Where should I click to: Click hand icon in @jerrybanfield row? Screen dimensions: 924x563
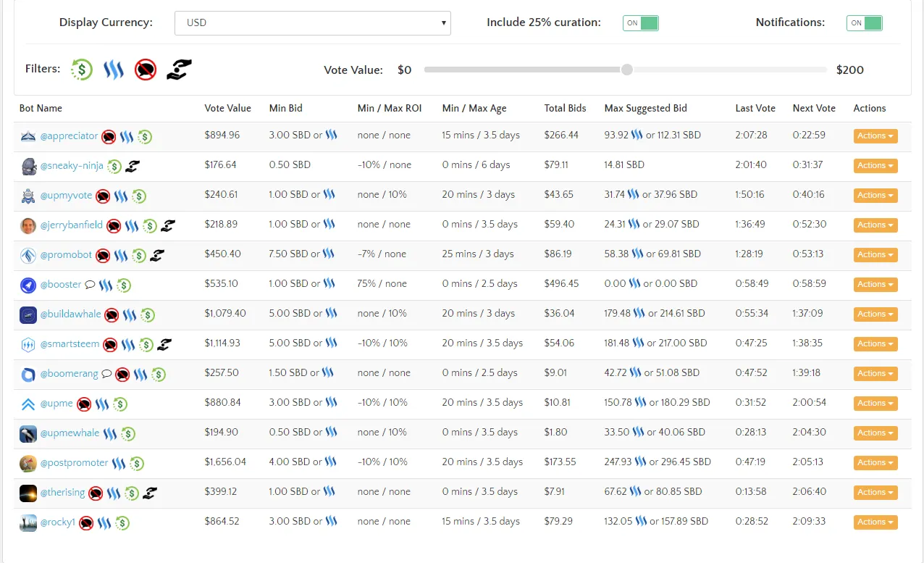pyautogui.click(x=167, y=225)
